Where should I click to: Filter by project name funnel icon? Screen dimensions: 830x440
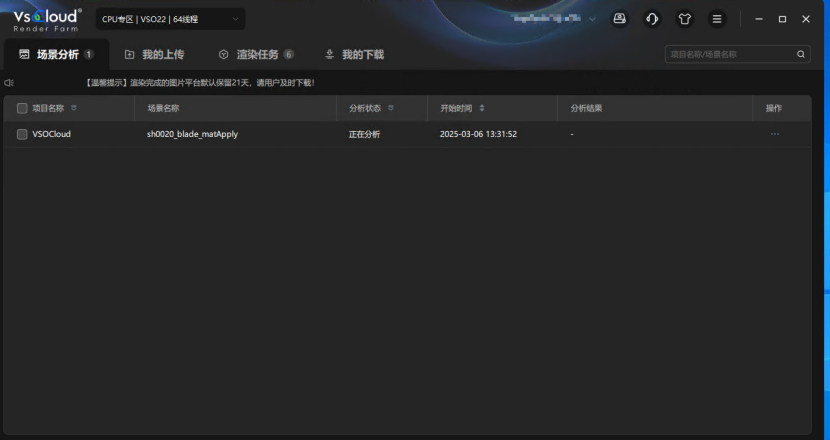pos(74,108)
